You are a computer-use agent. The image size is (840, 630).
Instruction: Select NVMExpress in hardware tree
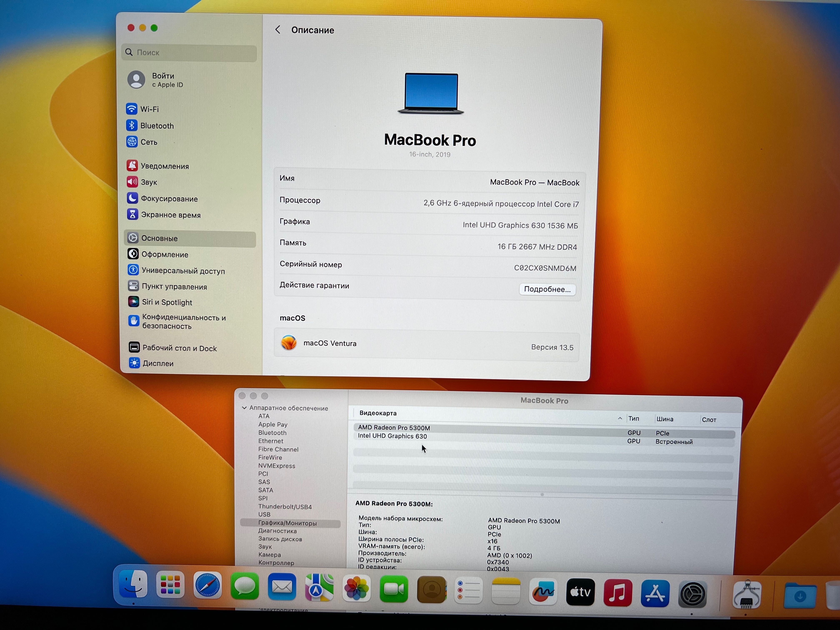click(276, 466)
